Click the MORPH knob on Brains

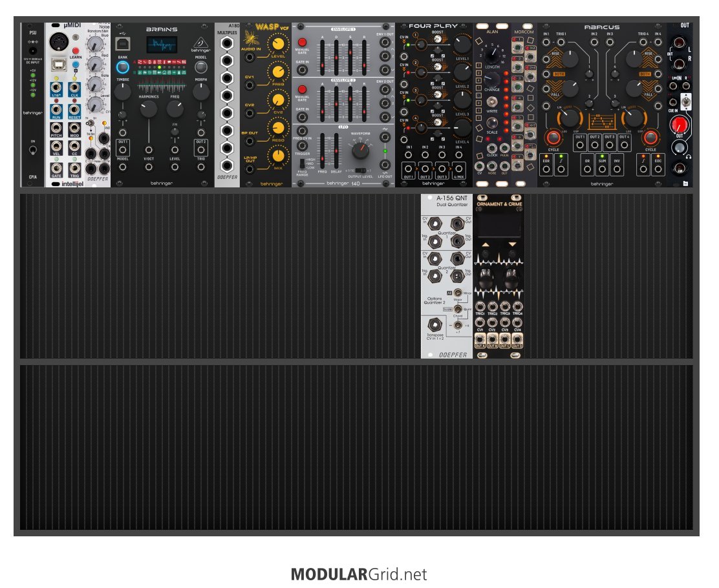pyautogui.click(x=201, y=92)
